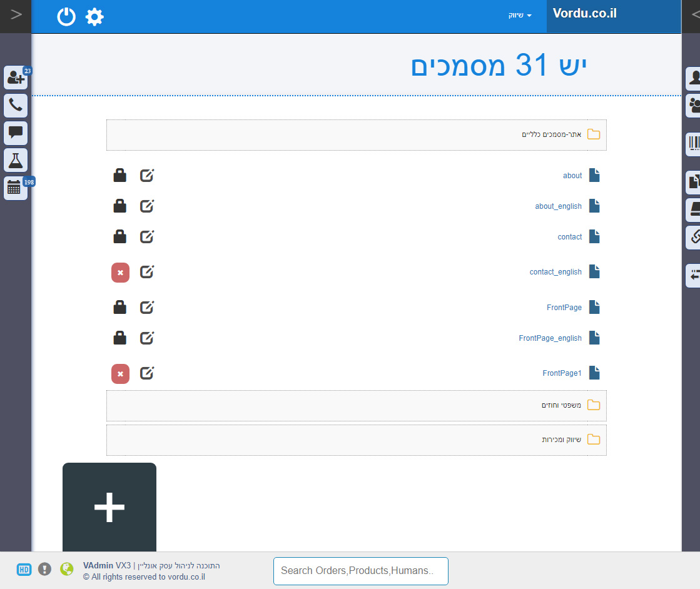The height and width of the screenshot is (589, 700).
Task: Click the power logout icon
Action: [x=66, y=17]
